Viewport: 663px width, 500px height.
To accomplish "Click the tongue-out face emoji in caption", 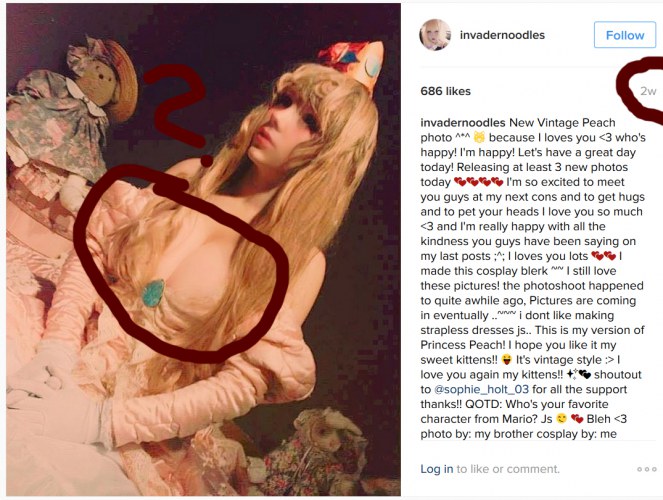I will tap(506, 360).
